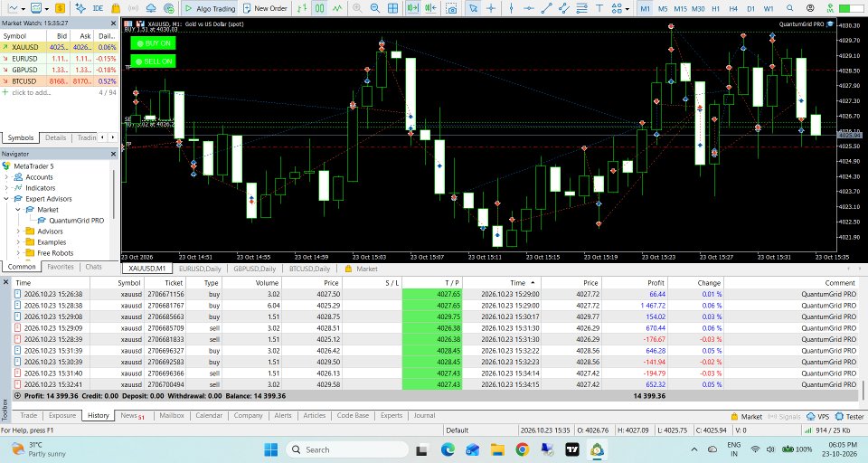This screenshot has height=463, width=868.
Task: Sort history by the Profit column header
Action: (x=635, y=282)
